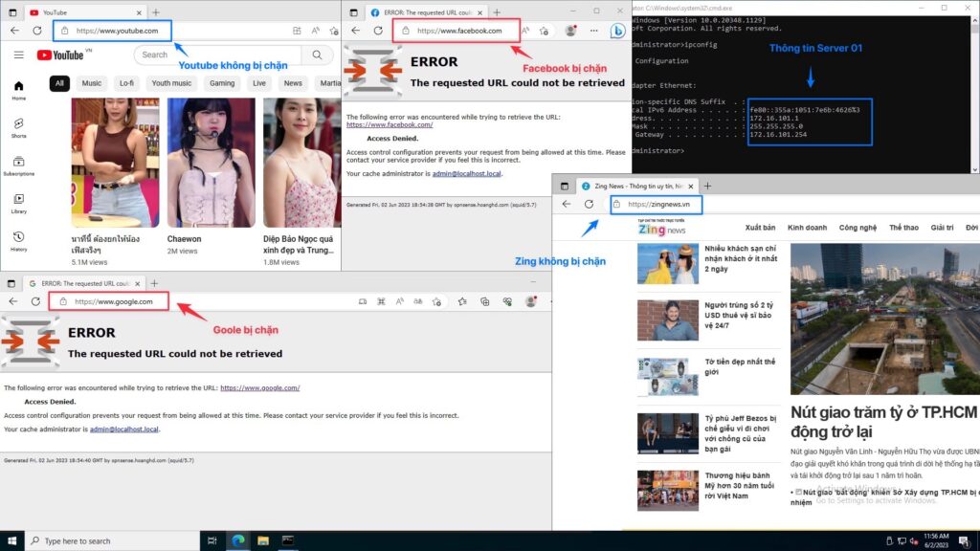Open new tab in YouTube window
Image resolution: width=980 pixels, height=551 pixels.
156,12
